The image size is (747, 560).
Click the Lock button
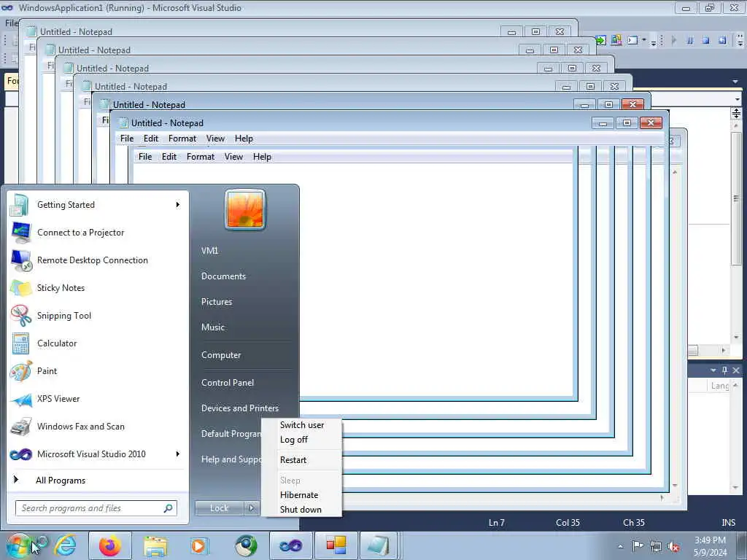(219, 508)
